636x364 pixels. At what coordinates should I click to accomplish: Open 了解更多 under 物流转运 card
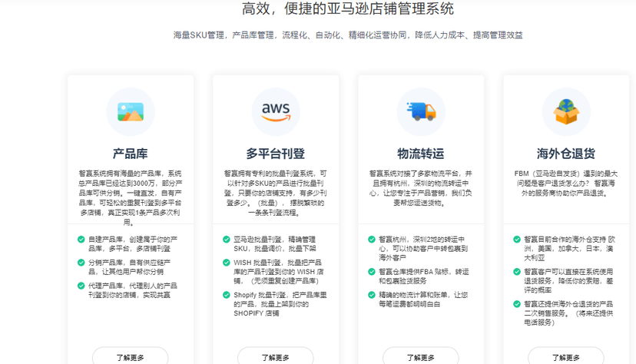tap(421, 357)
